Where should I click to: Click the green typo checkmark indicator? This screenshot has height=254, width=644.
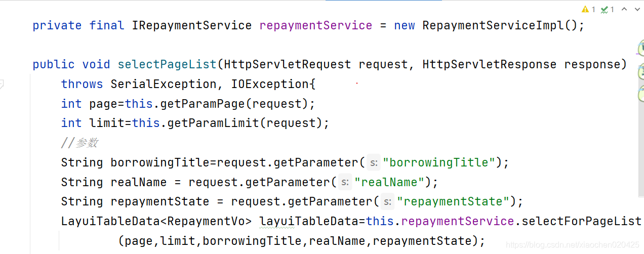(x=605, y=9)
